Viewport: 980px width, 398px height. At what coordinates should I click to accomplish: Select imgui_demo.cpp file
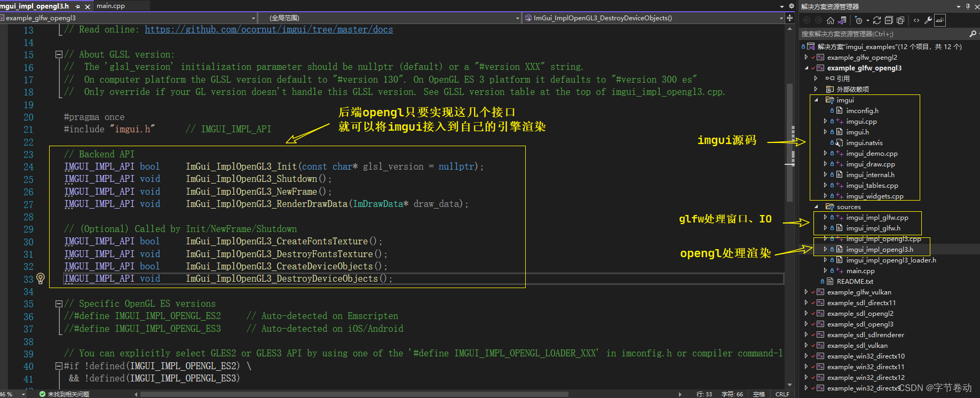tap(872, 153)
